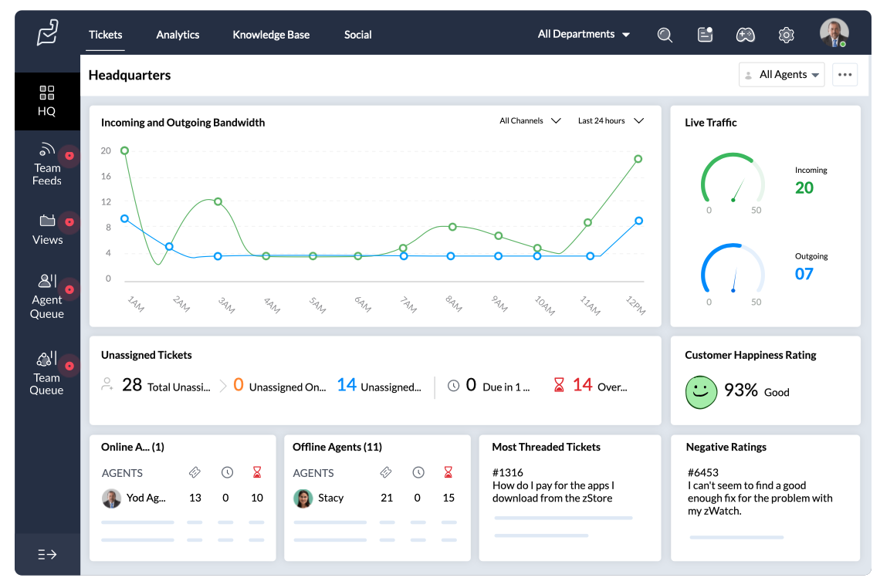Go to Views in the sidebar
The width and height of the screenshot is (880, 588).
coord(47,229)
